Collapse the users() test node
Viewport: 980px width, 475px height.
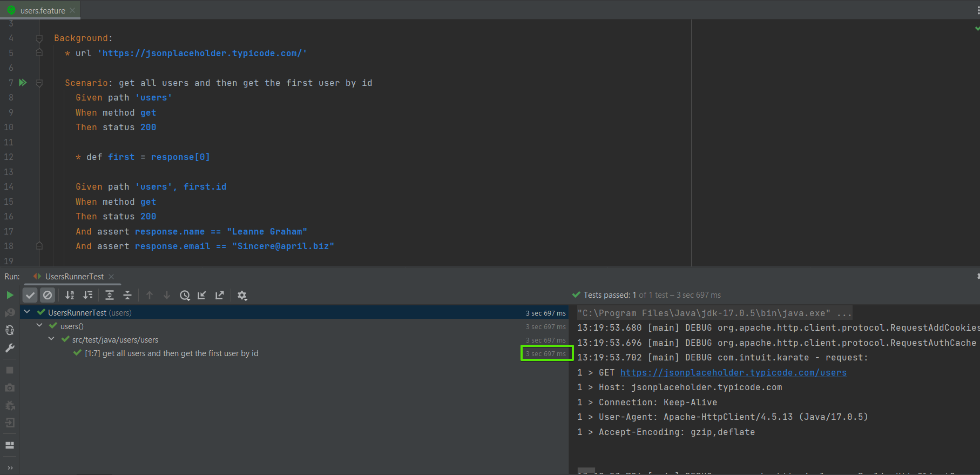(x=39, y=325)
